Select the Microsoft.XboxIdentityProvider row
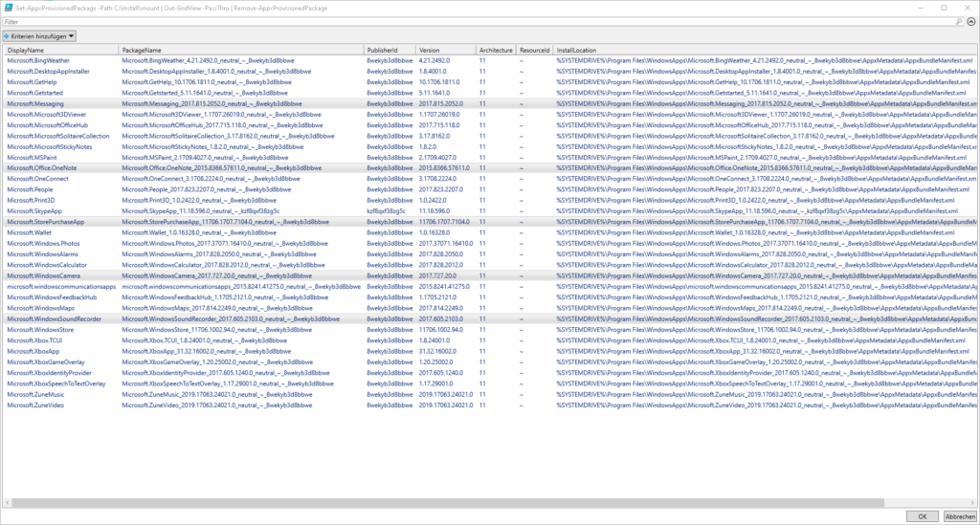 point(490,373)
